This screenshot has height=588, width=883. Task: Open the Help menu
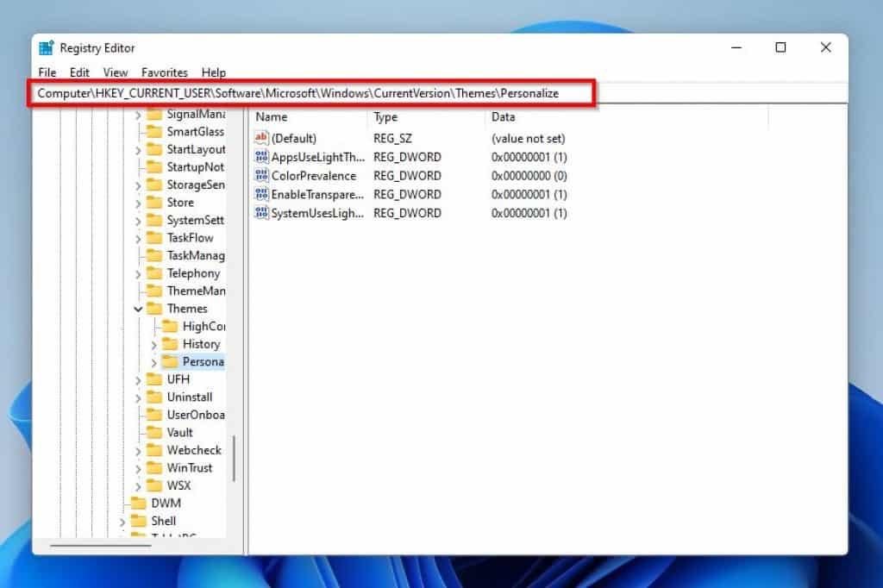click(x=214, y=72)
